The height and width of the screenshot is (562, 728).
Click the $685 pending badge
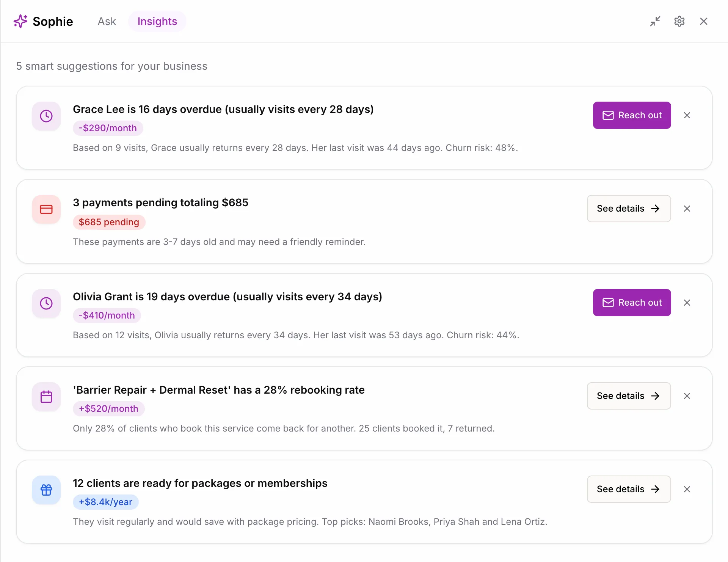109,222
